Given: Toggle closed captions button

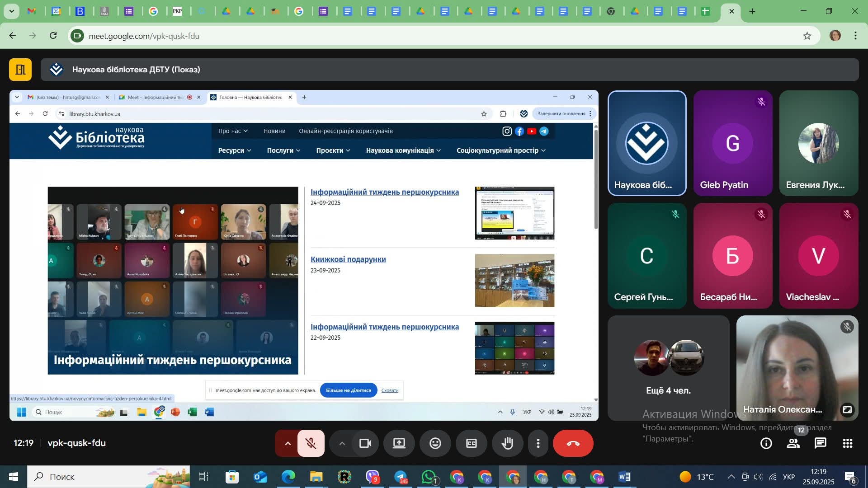Looking at the screenshot, I should click(471, 443).
